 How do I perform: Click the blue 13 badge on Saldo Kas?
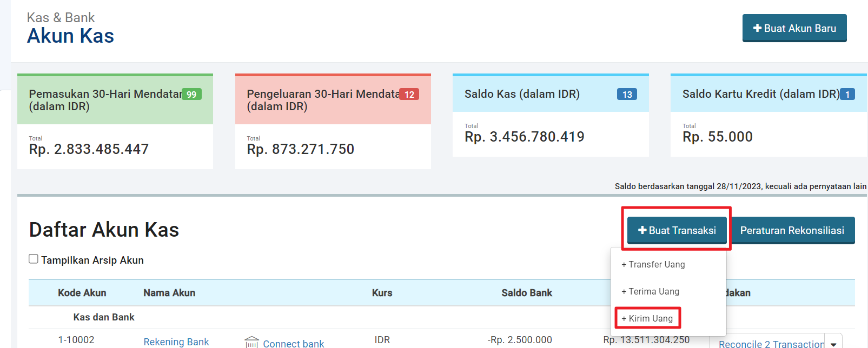[627, 95]
